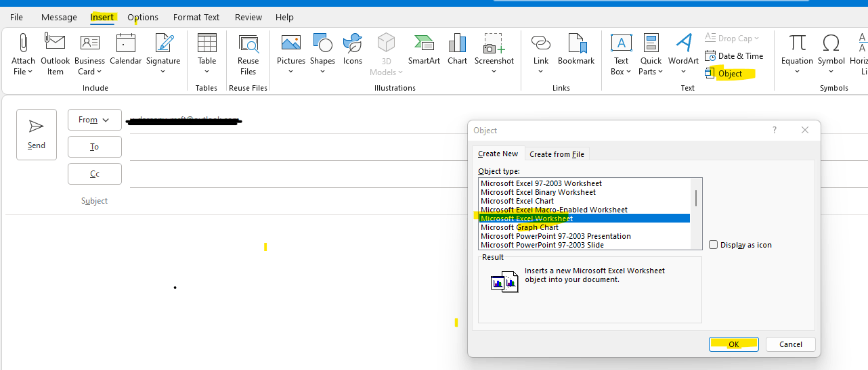Click the Drop Cap command
The image size is (868, 370).
(732, 39)
